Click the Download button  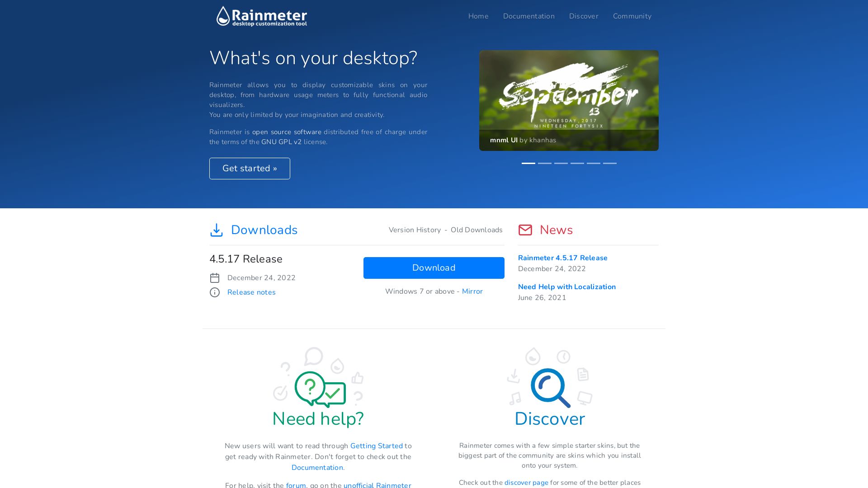434,267
